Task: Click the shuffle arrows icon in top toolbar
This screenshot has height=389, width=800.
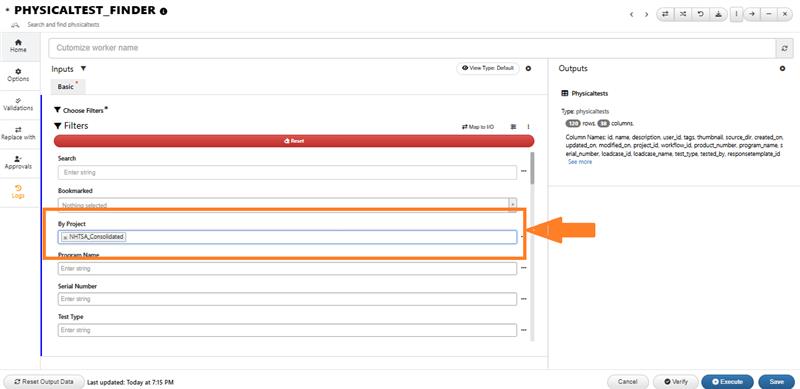Action: coord(683,14)
